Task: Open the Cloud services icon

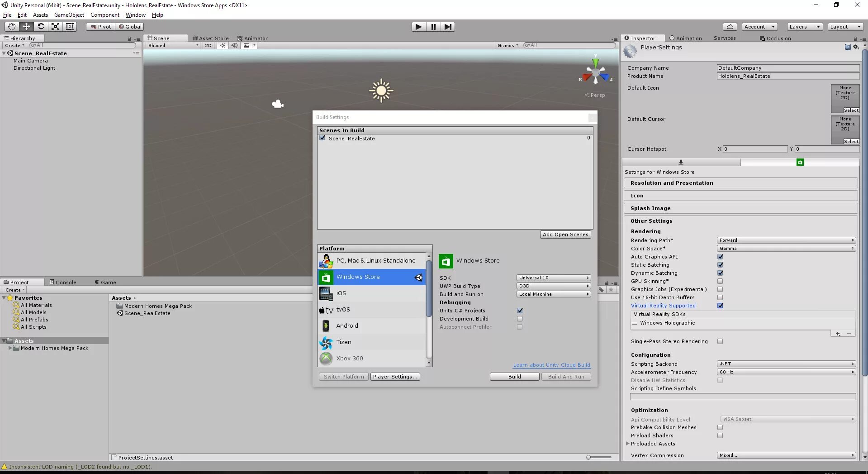Action: tap(730, 27)
